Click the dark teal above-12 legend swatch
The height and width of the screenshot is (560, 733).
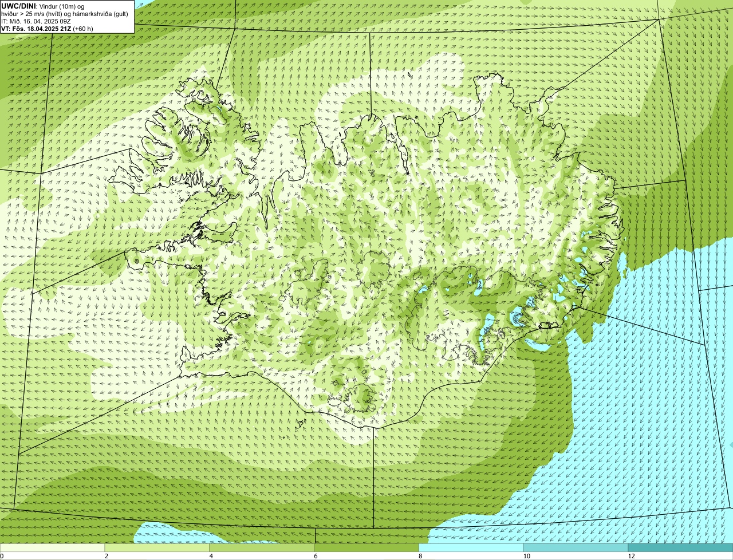[x=680, y=548]
